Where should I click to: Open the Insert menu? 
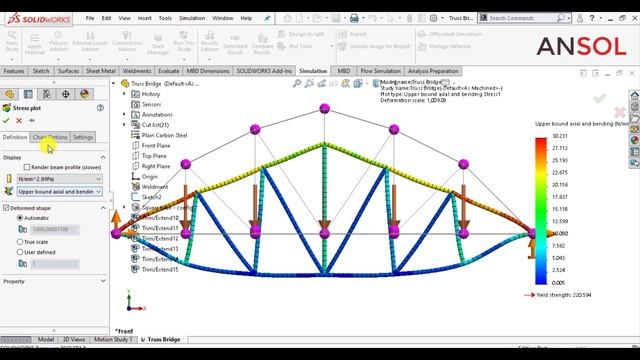pos(144,18)
